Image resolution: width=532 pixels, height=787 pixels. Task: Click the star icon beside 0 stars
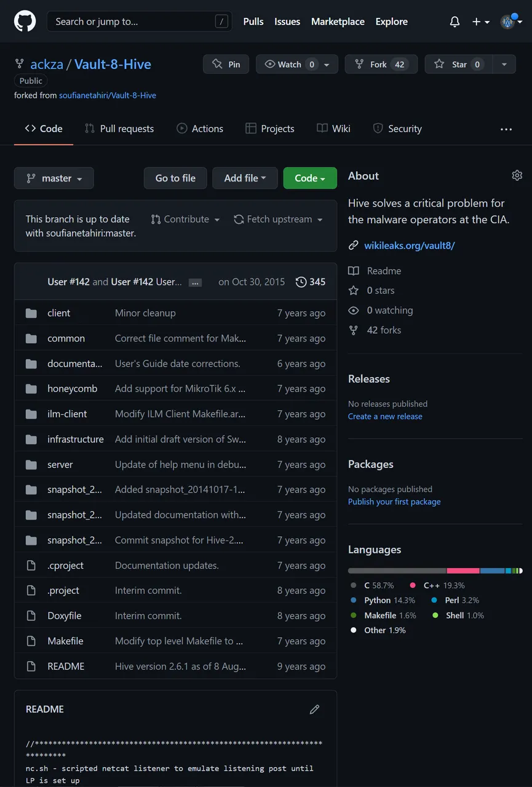[x=354, y=290]
